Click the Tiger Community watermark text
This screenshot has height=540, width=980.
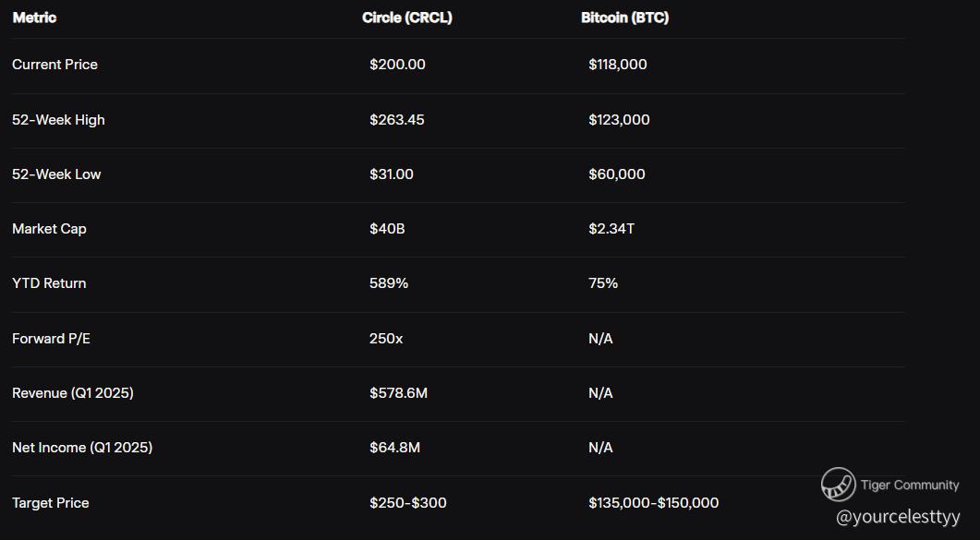pos(910,485)
